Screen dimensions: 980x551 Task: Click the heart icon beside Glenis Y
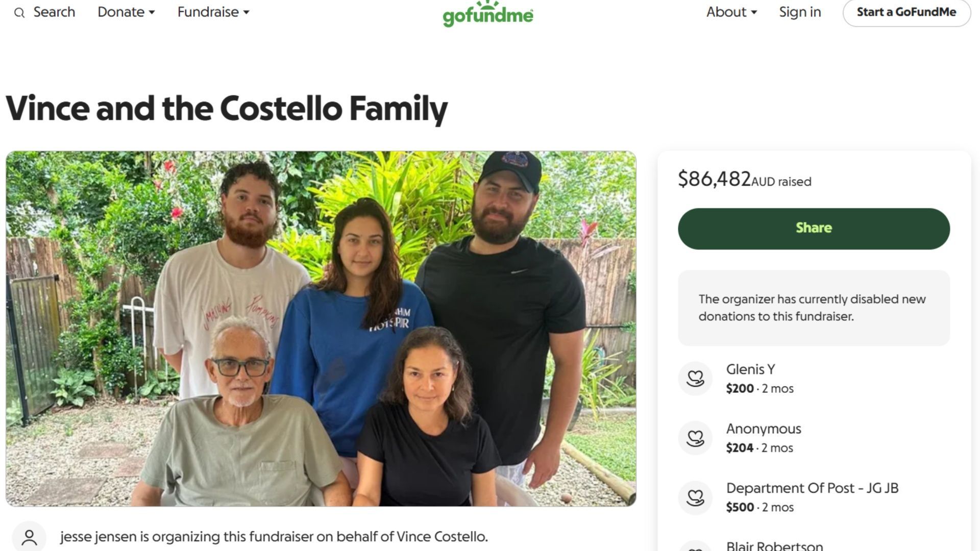[695, 379]
